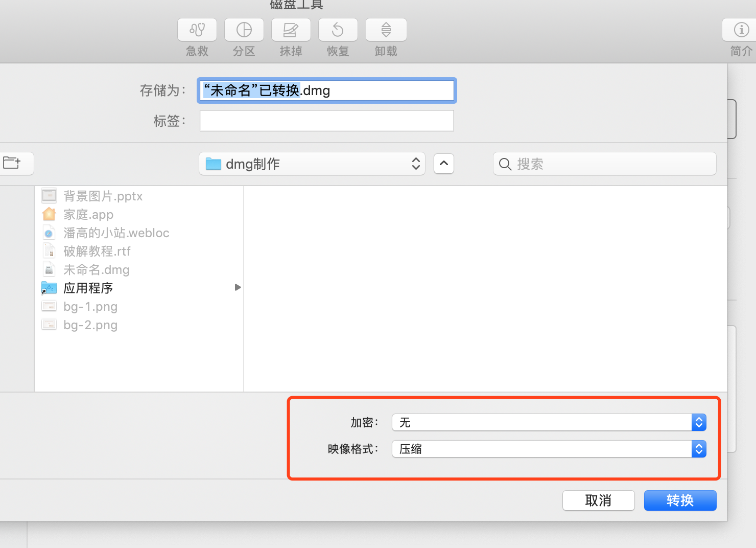Click the 恢复 (Restore) icon
The width and height of the screenshot is (756, 548).
tap(338, 30)
